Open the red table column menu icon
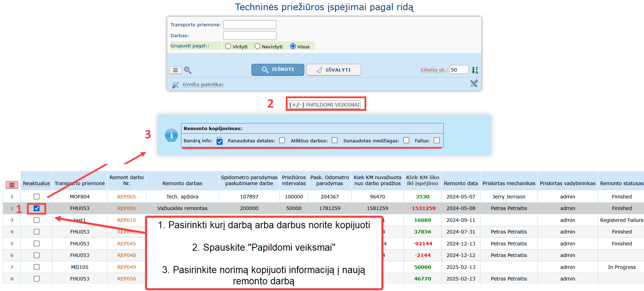The image size is (644, 291). (12, 185)
